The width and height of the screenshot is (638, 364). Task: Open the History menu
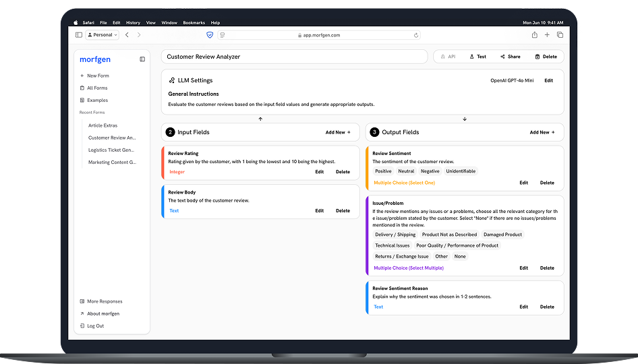(133, 23)
